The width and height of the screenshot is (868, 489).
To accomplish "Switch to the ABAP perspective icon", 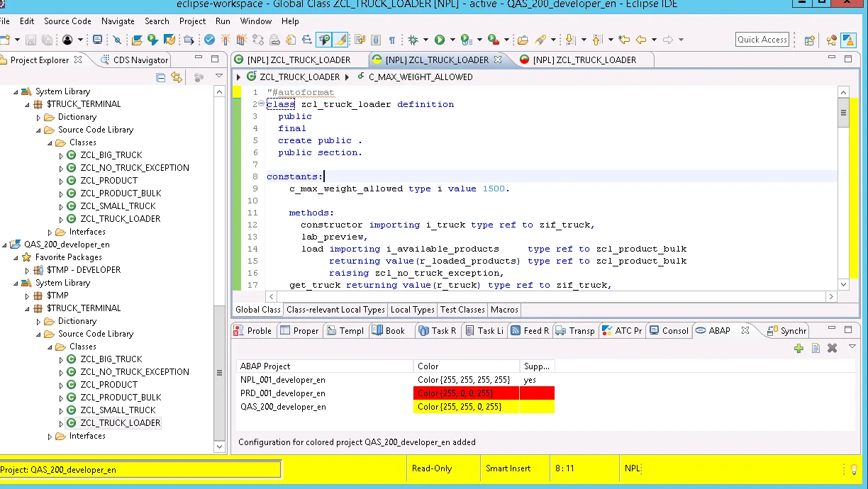I will tap(848, 40).
